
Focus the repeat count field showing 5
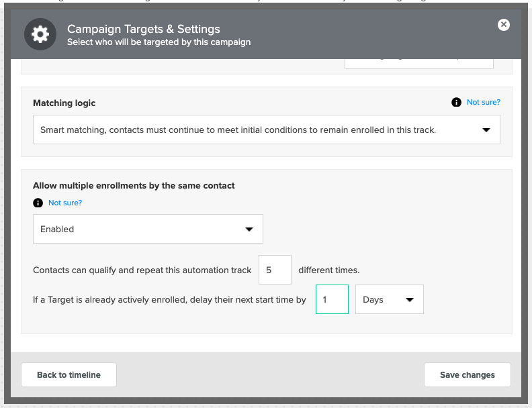275,270
